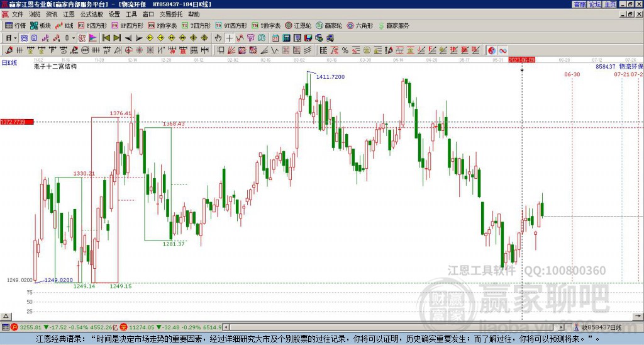
Task: Open the T四方形 time square
Action: pos(196,25)
